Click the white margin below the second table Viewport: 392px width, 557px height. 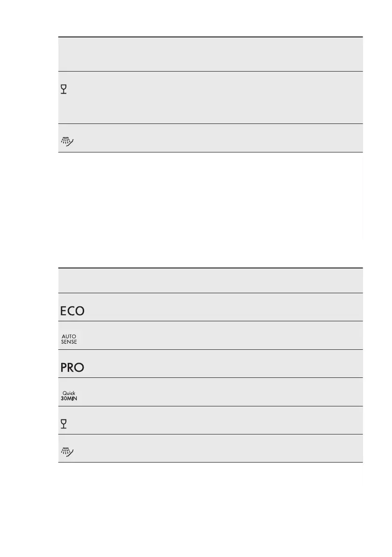210,505
